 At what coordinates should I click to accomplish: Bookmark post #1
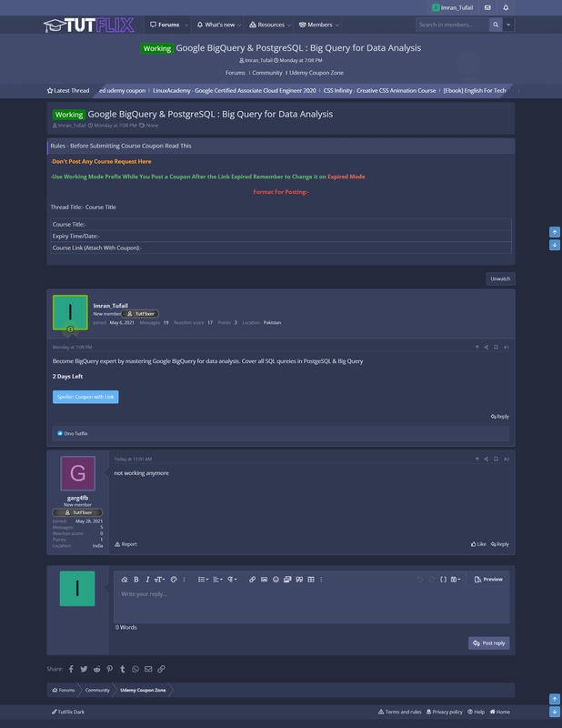pyautogui.click(x=496, y=347)
